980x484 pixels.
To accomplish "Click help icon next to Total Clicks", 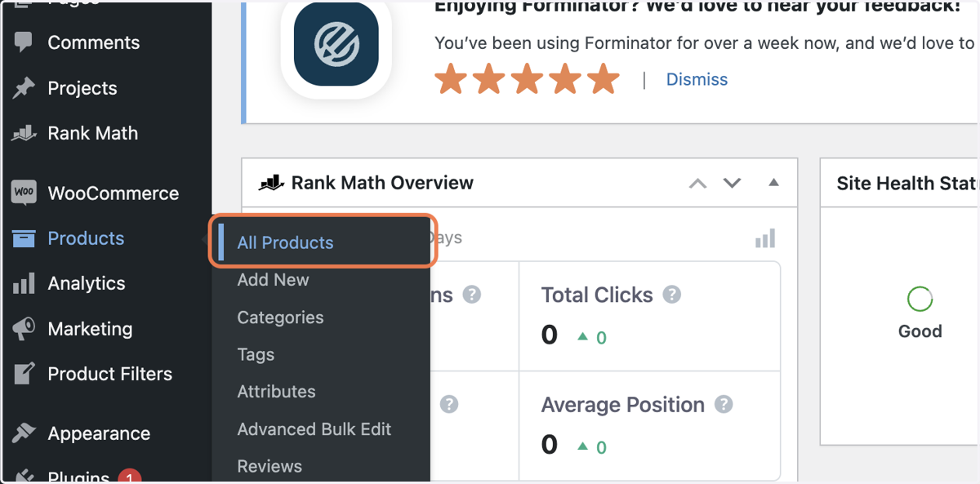I will (x=672, y=295).
